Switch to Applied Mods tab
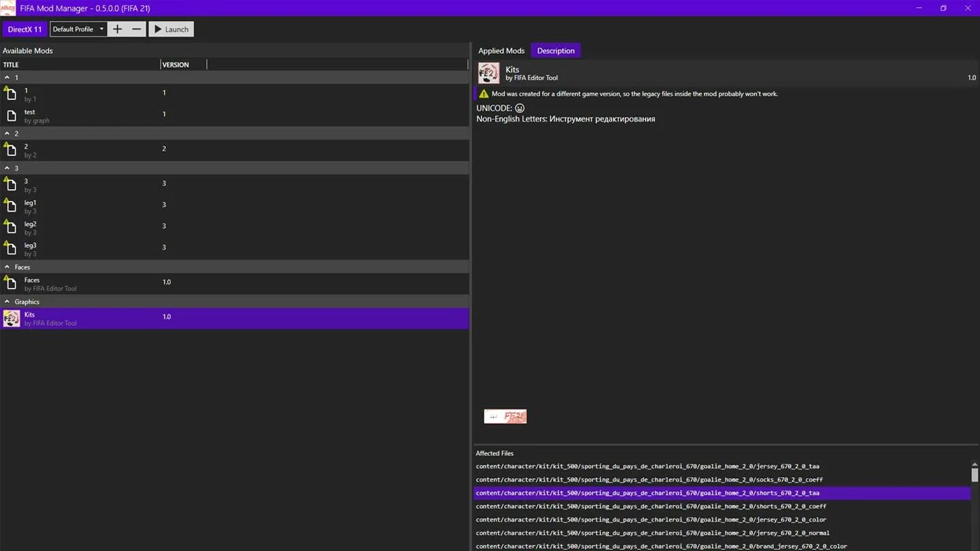Screen dimensions: 980x551 tap(501, 50)
